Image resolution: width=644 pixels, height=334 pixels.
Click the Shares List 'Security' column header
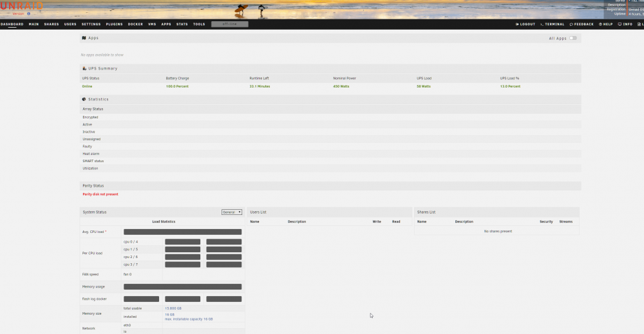[x=546, y=221]
